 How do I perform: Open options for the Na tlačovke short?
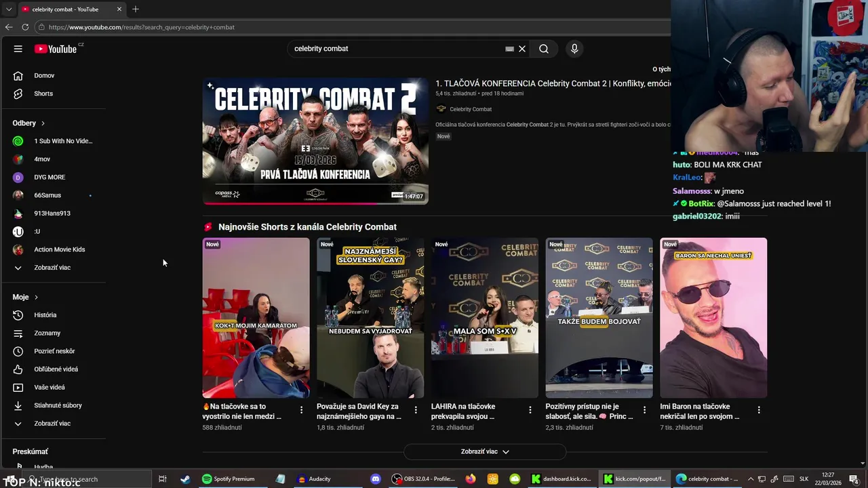(301, 410)
